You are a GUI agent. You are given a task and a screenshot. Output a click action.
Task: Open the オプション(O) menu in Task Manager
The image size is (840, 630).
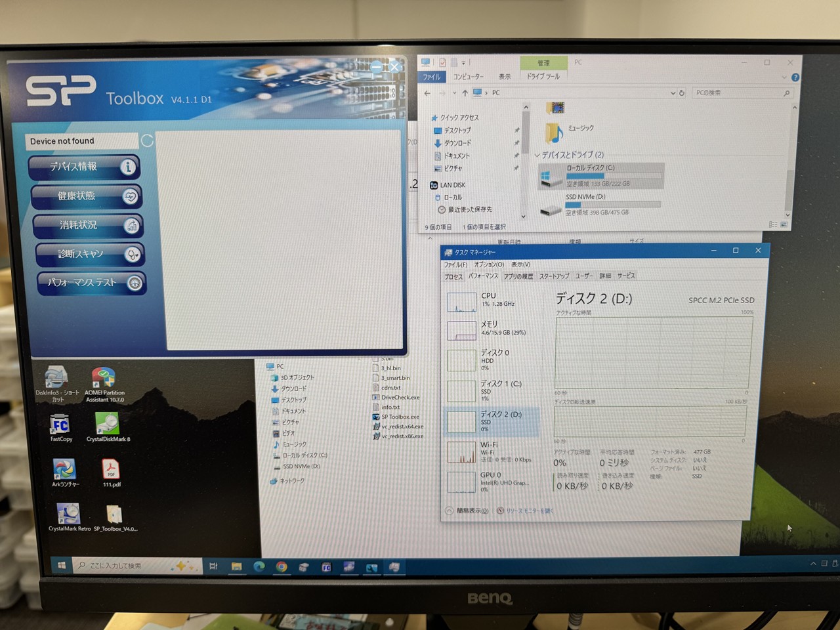(x=489, y=264)
